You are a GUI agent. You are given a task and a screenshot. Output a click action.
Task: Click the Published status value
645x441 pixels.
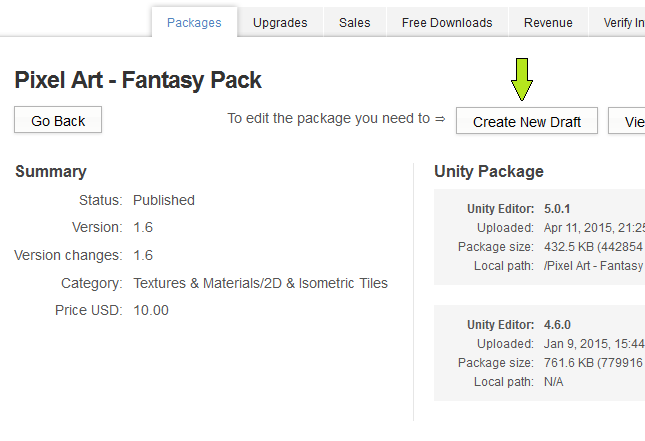[x=164, y=200]
